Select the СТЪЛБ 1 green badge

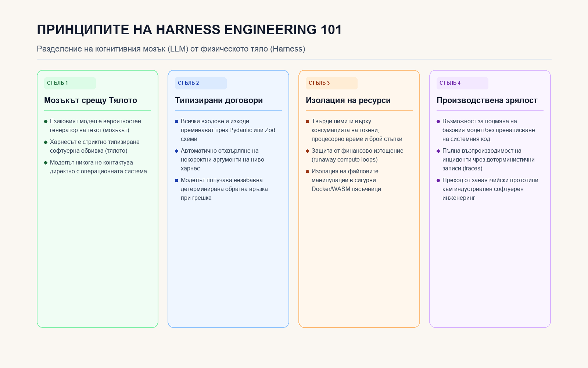70,83
